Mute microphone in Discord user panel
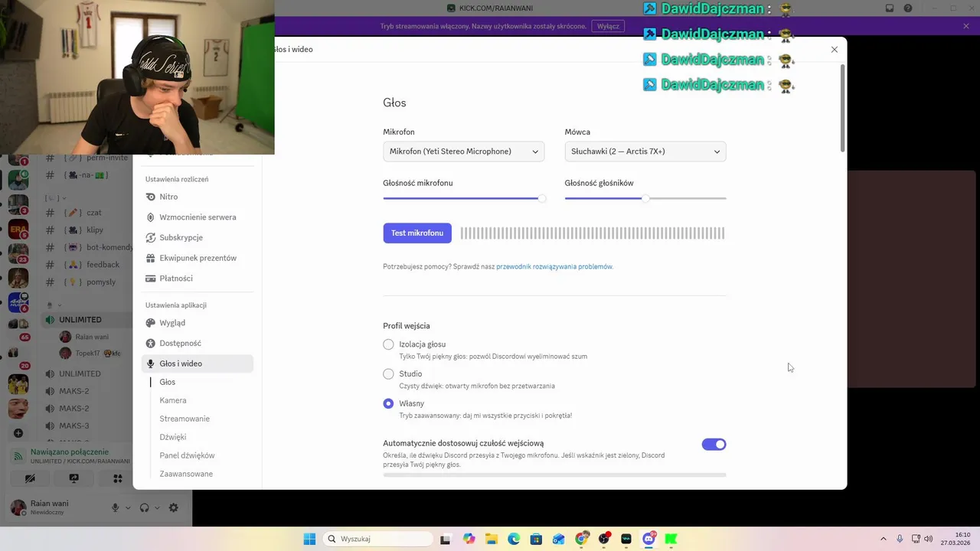This screenshot has height=551, width=980. point(116,507)
